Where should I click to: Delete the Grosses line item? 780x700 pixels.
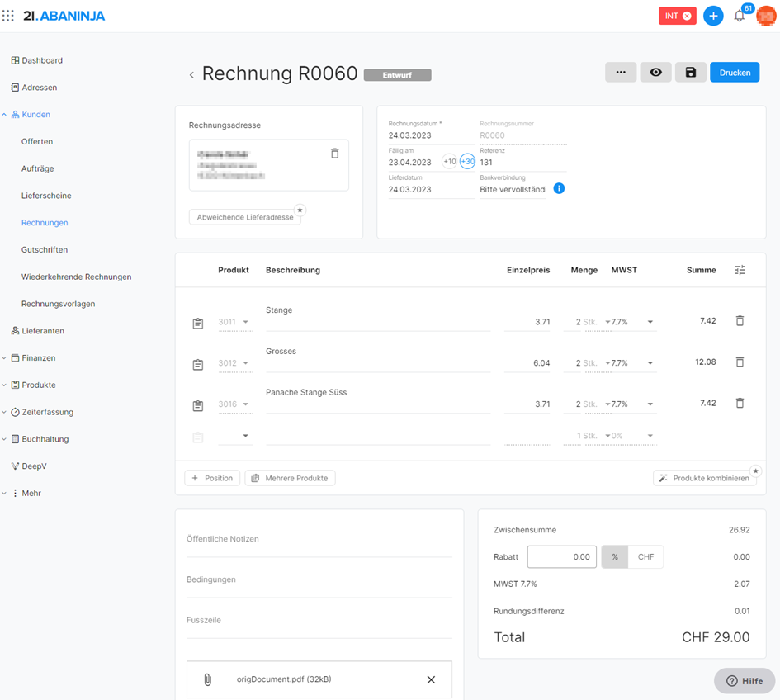740,362
